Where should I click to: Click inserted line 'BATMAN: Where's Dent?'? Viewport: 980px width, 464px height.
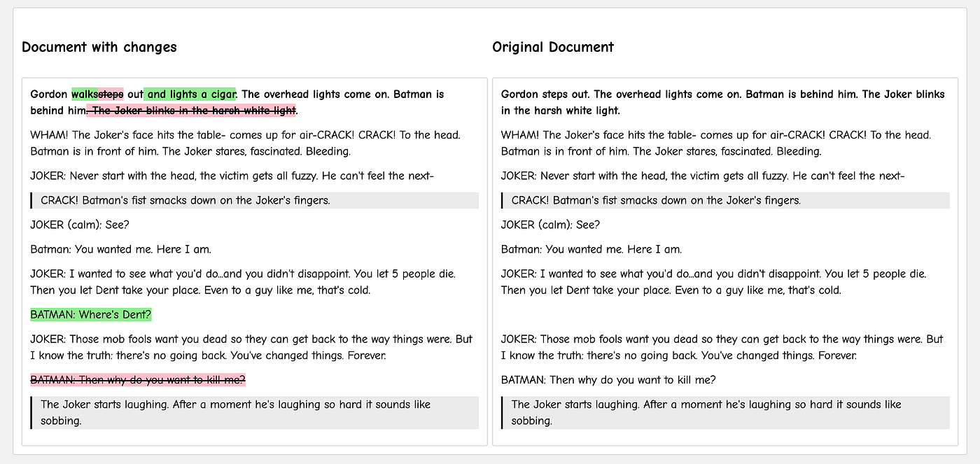(x=91, y=315)
